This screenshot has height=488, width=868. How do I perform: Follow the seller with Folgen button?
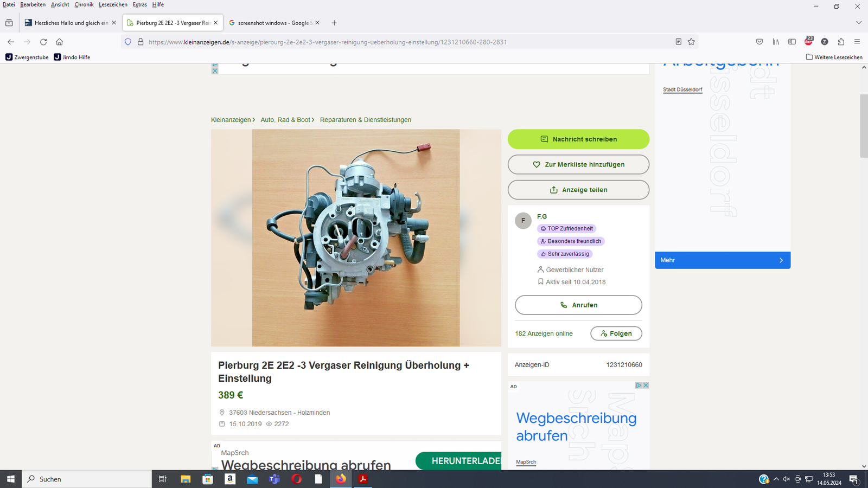(x=616, y=333)
